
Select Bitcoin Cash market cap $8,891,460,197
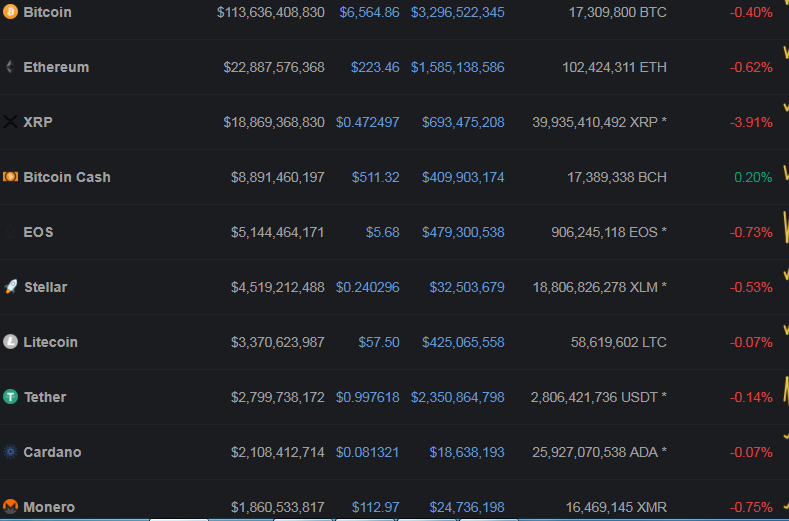tap(278, 177)
